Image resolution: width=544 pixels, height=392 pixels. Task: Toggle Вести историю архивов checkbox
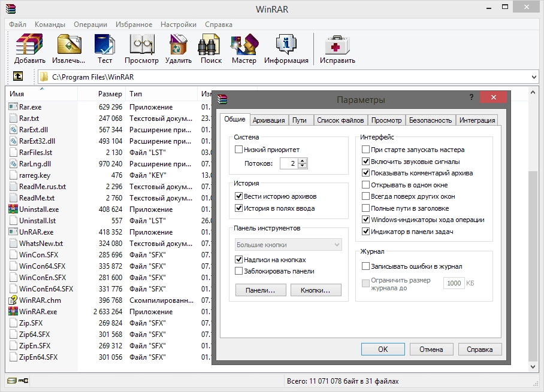tap(238, 196)
